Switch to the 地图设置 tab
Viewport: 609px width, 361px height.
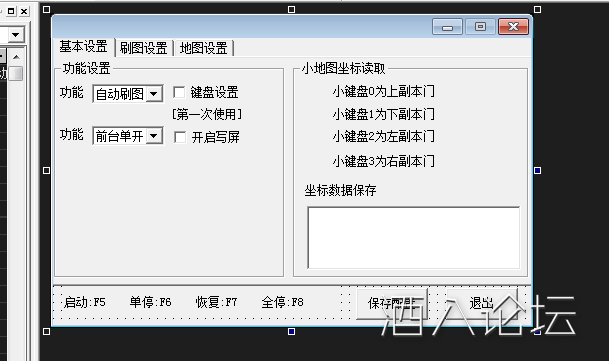[x=204, y=48]
